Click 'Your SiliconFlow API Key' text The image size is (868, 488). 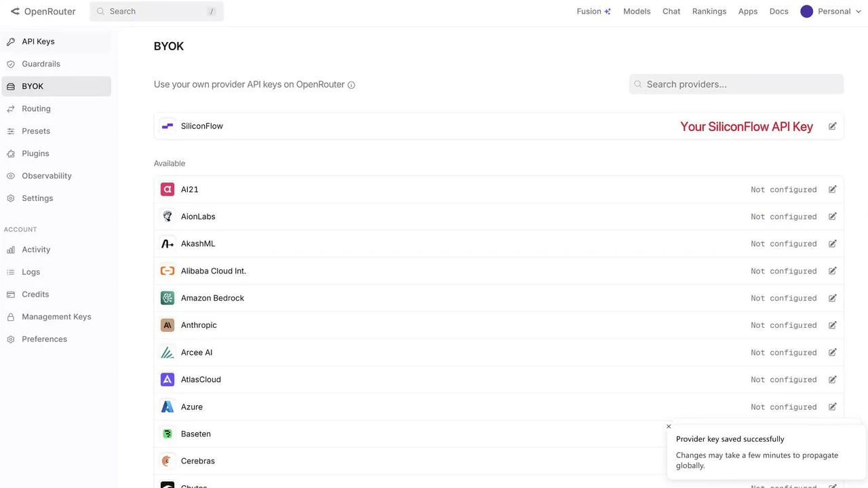(x=747, y=127)
